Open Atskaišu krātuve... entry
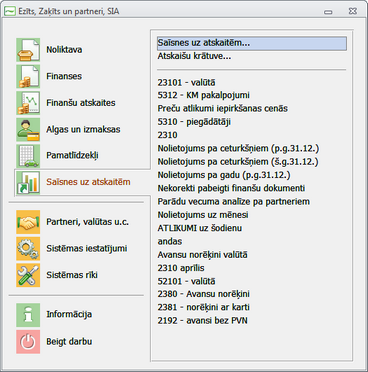368x372 pixels. point(194,56)
